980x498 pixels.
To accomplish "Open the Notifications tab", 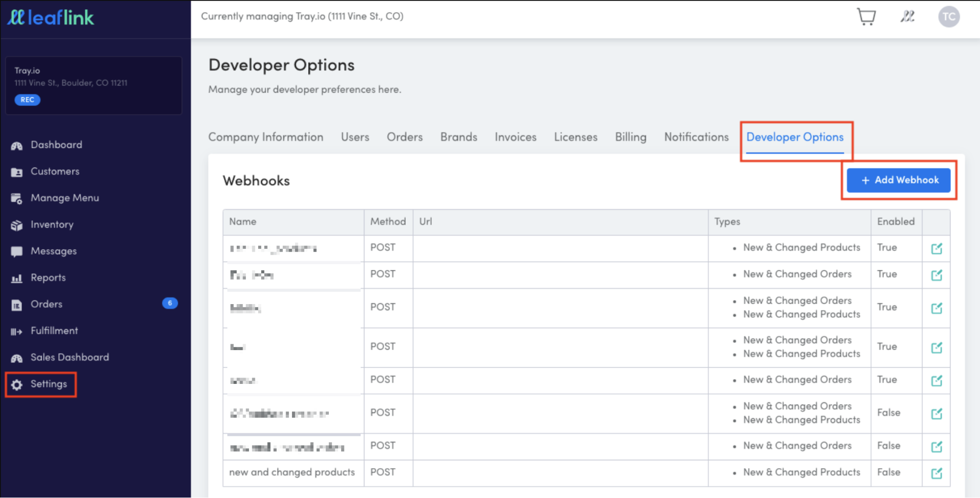I will tap(696, 137).
